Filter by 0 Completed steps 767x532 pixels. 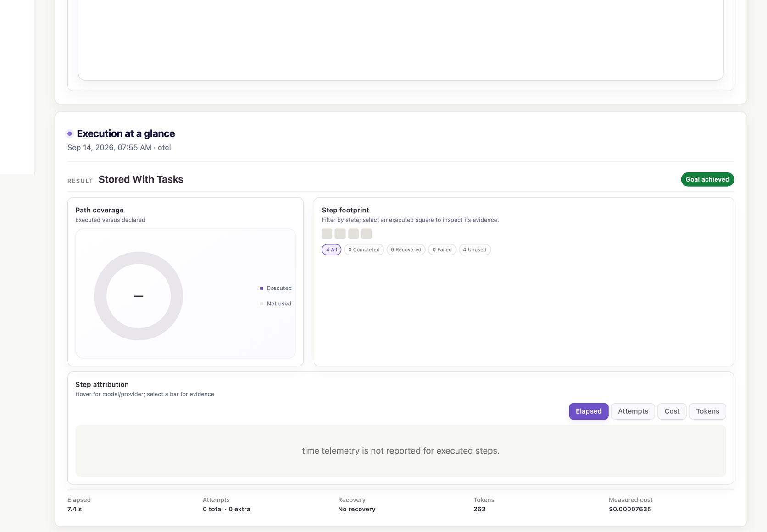tap(364, 249)
